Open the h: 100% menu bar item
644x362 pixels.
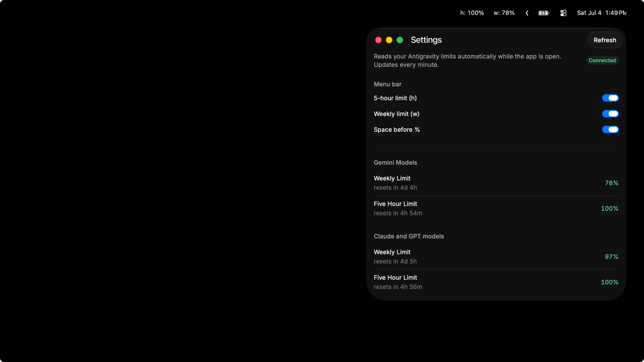[x=472, y=13]
